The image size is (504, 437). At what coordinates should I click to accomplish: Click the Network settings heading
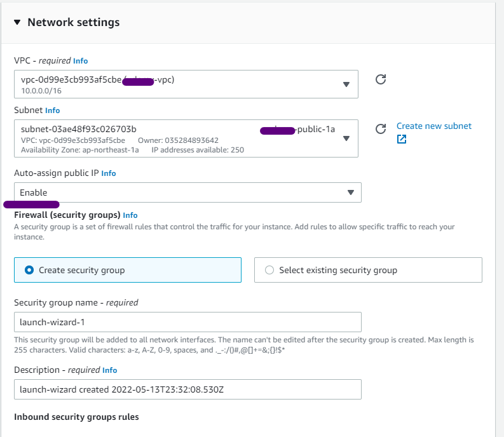point(74,22)
